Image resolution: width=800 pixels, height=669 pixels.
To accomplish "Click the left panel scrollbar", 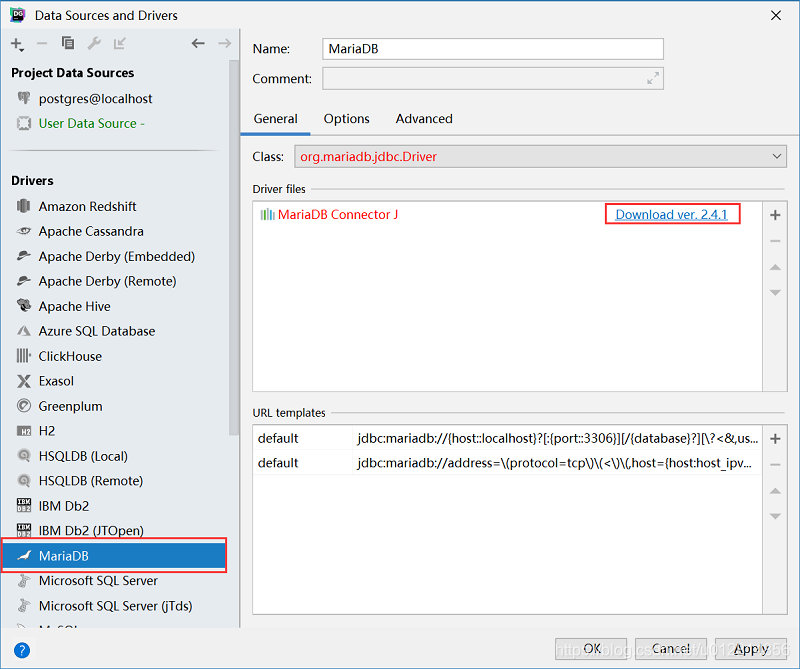I will [x=234, y=247].
